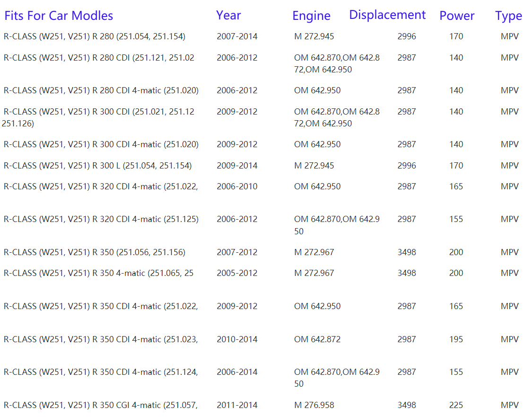Image resolution: width=532 pixels, height=417 pixels.
Task: Click the Type column header
Action: [508, 16]
